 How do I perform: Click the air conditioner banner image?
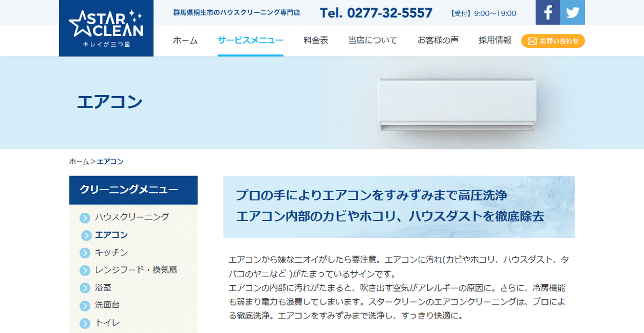pos(456,103)
